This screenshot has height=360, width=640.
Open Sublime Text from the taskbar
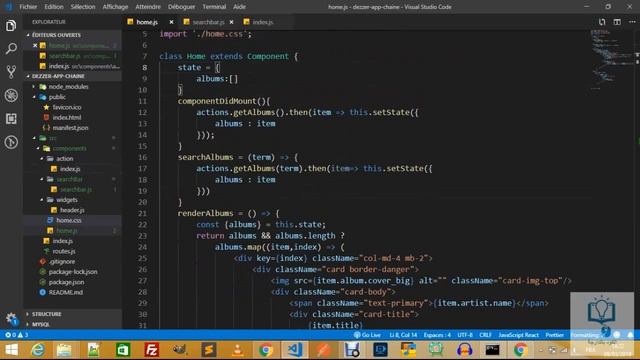click(x=209, y=350)
